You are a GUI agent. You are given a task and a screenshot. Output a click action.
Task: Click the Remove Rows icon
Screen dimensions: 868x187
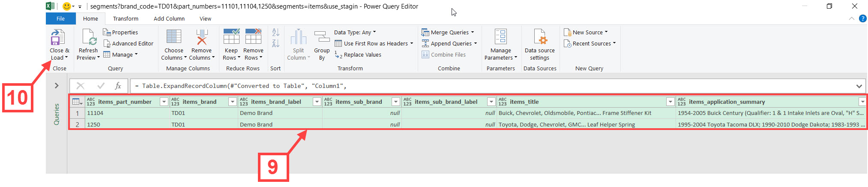click(x=253, y=37)
